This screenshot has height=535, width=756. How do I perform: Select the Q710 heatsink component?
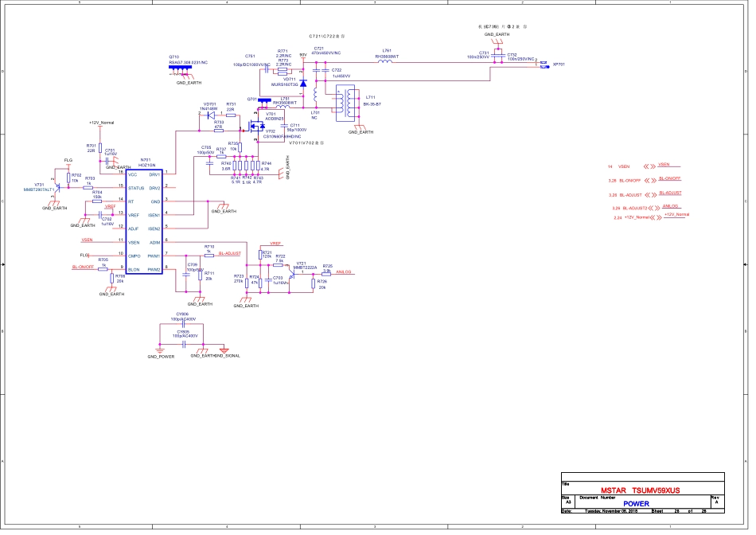click(x=181, y=67)
